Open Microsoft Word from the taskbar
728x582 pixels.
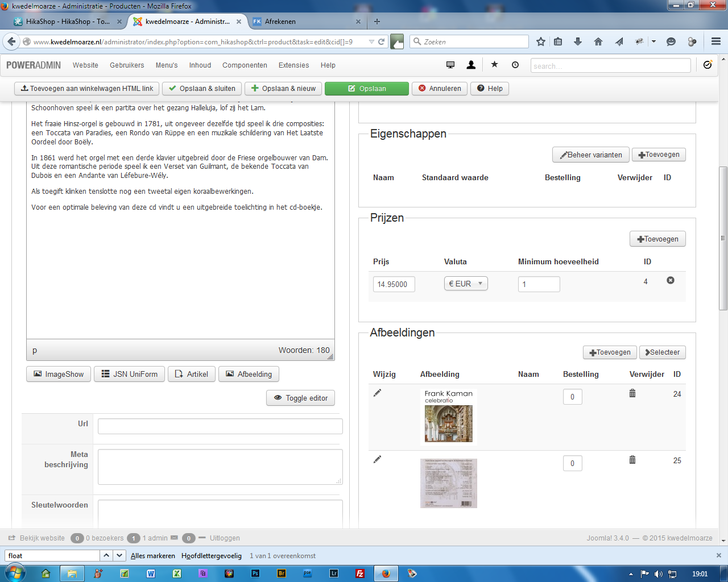click(151, 573)
